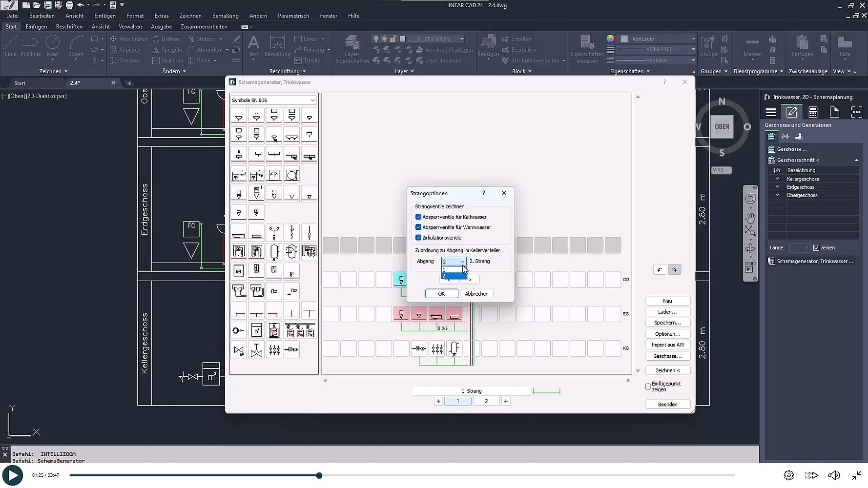The image size is (868, 488).
Task: Open video settings gear icon
Action: pos(789,475)
